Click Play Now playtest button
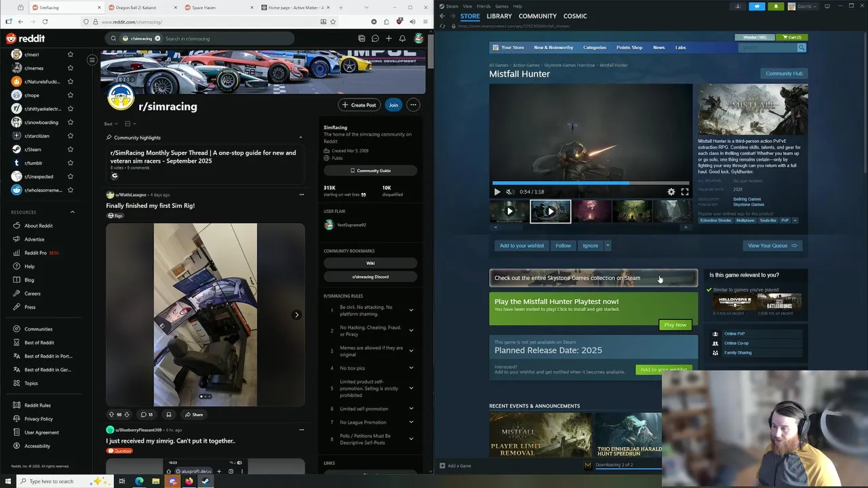 point(675,325)
